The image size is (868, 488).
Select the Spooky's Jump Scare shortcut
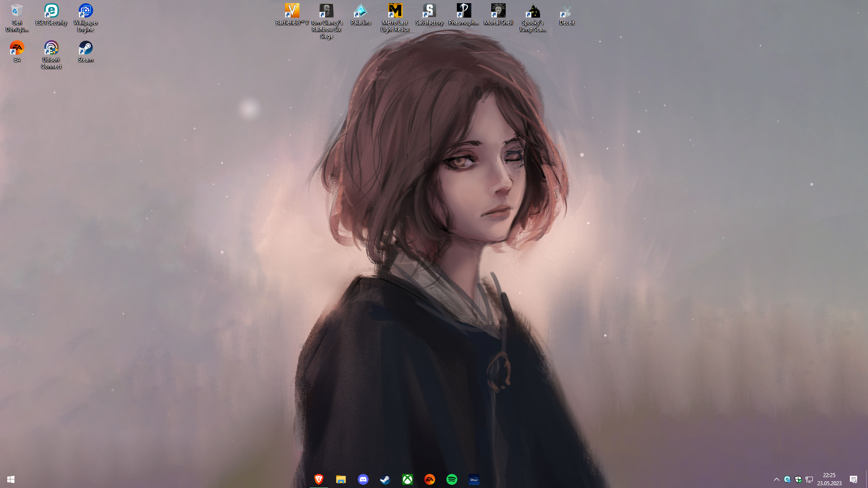point(532,18)
